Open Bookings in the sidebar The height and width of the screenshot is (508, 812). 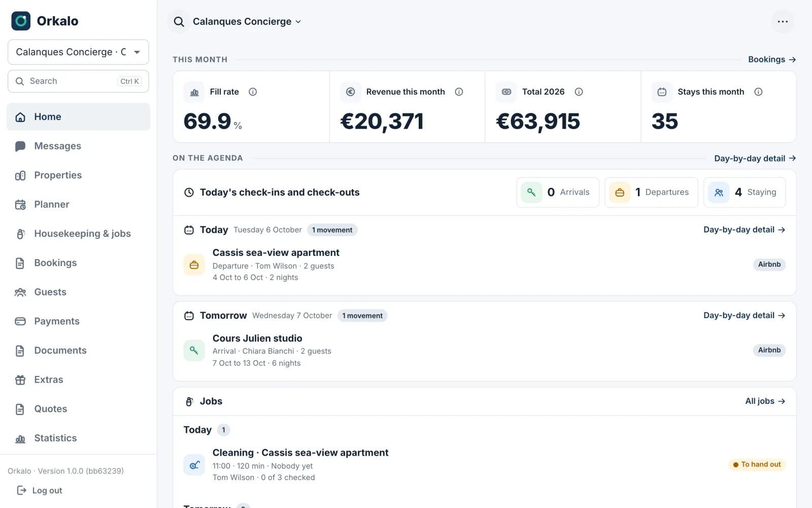tap(78, 263)
